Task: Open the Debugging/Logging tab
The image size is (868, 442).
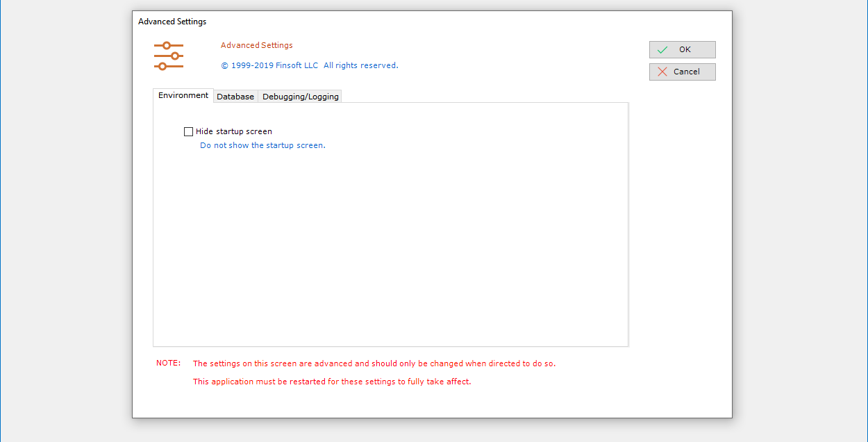Action: (300, 96)
